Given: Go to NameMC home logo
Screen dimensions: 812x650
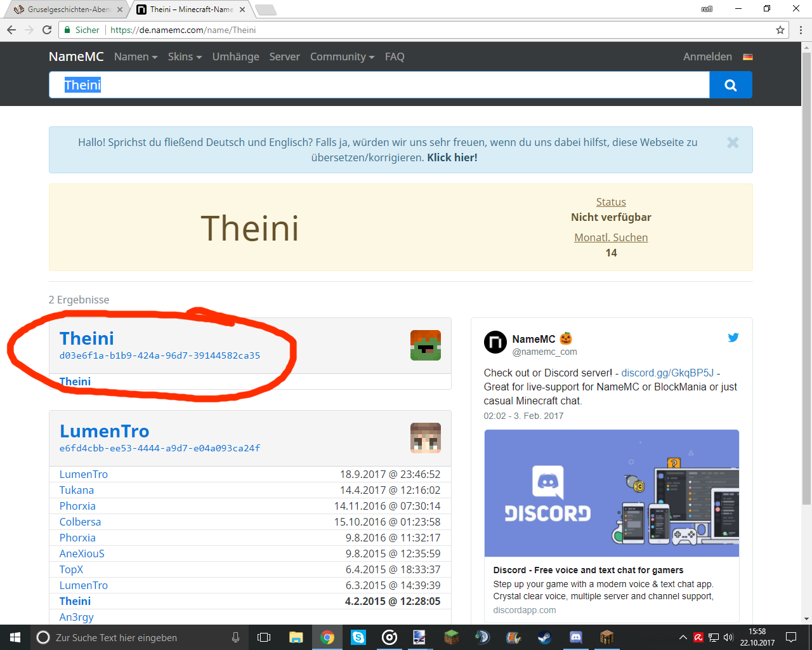Looking at the screenshot, I should click(x=76, y=56).
